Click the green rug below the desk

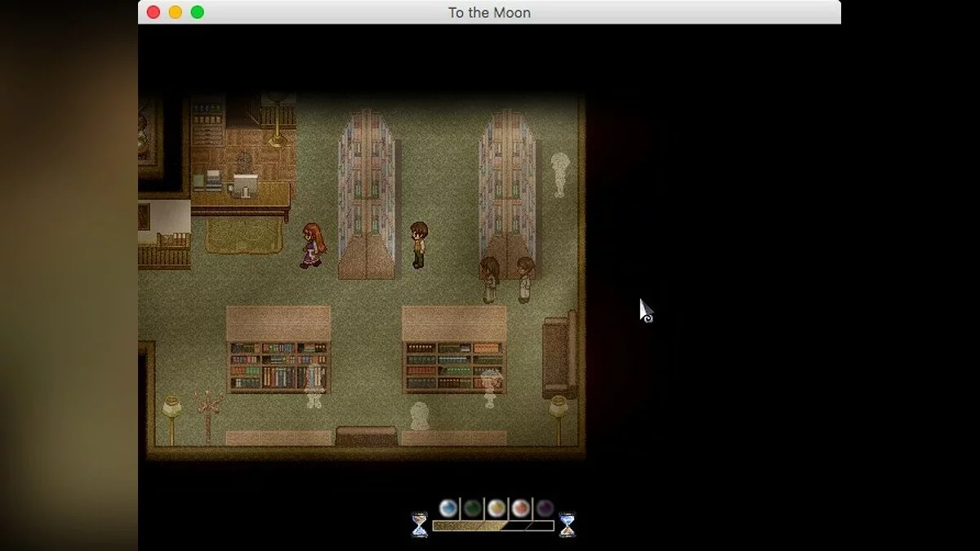tap(243, 236)
